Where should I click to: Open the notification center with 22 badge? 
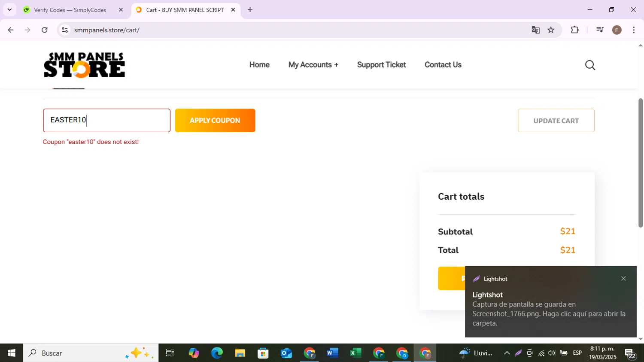[630, 354]
